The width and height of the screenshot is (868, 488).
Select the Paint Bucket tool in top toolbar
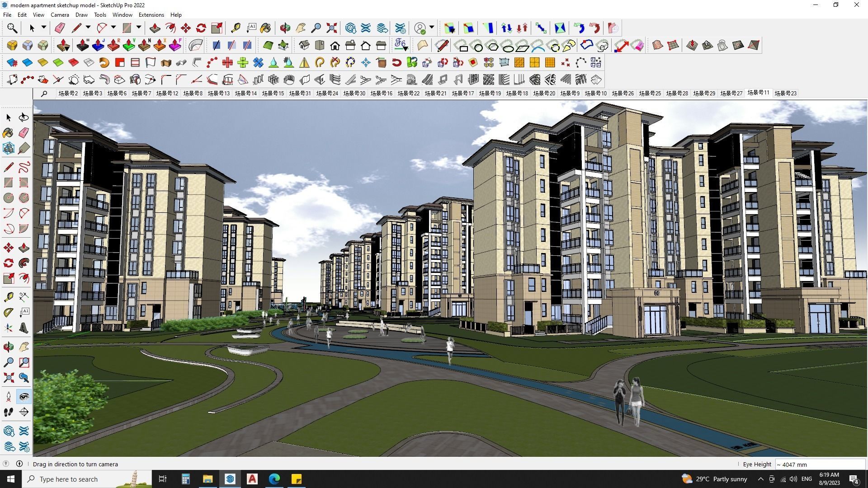point(266,28)
